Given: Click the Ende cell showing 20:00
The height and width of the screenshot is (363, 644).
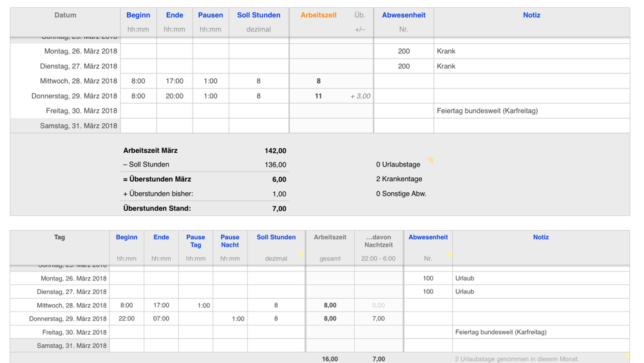Looking at the screenshot, I should tap(175, 96).
